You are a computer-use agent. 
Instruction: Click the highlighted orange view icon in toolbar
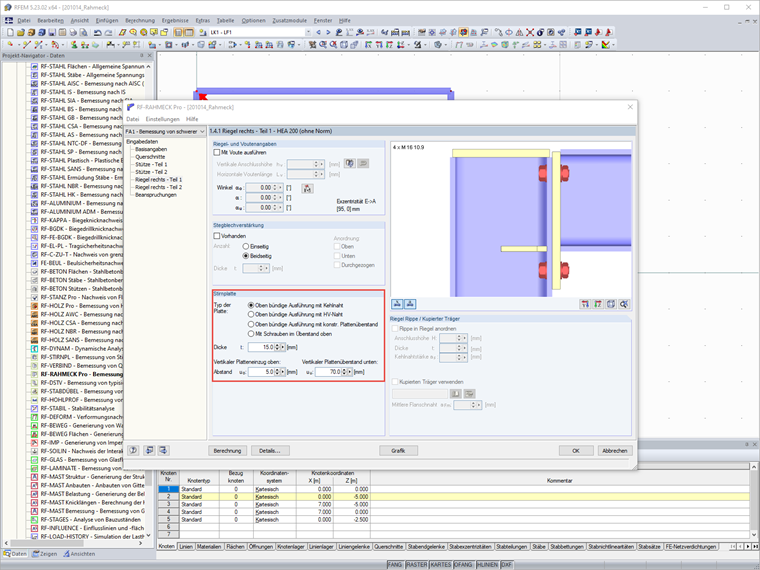(x=463, y=32)
